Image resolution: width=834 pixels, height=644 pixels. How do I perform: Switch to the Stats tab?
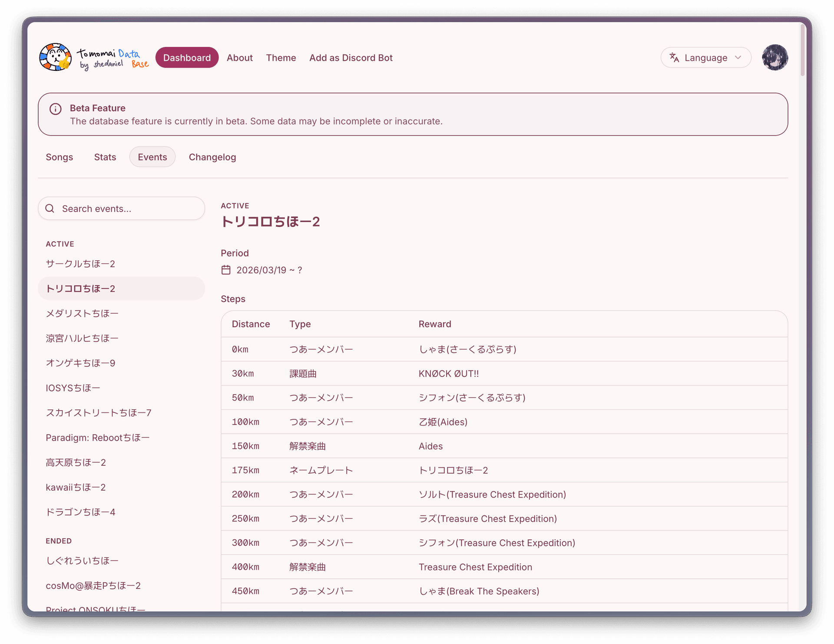pos(105,157)
